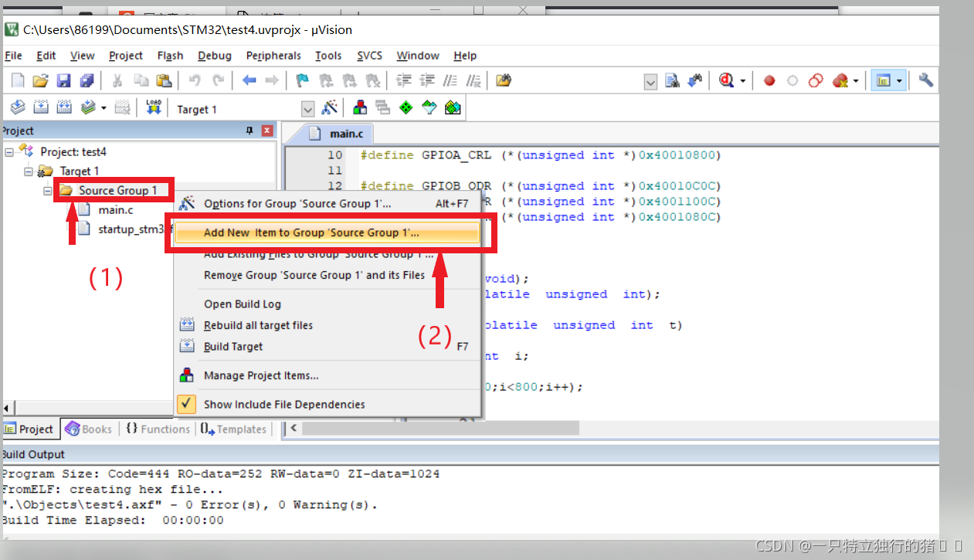This screenshot has width=974, height=560.
Task: Click the editor horizontal scrollbar thumb
Action: pos(439,428)
